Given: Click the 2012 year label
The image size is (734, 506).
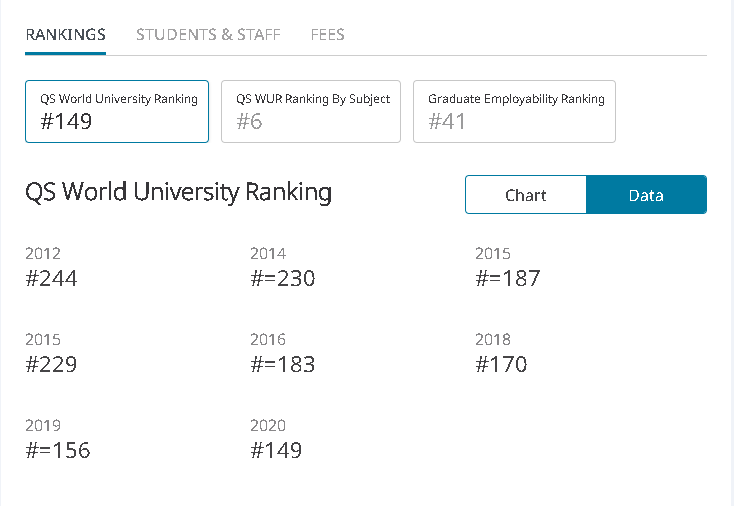Looking at the screenshot, I should point(43,254).
